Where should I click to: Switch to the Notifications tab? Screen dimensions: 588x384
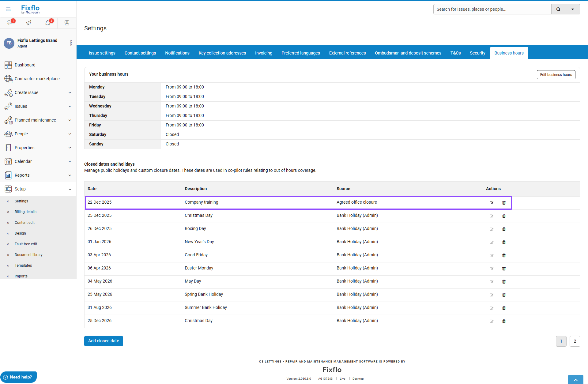tap(177, 53)
